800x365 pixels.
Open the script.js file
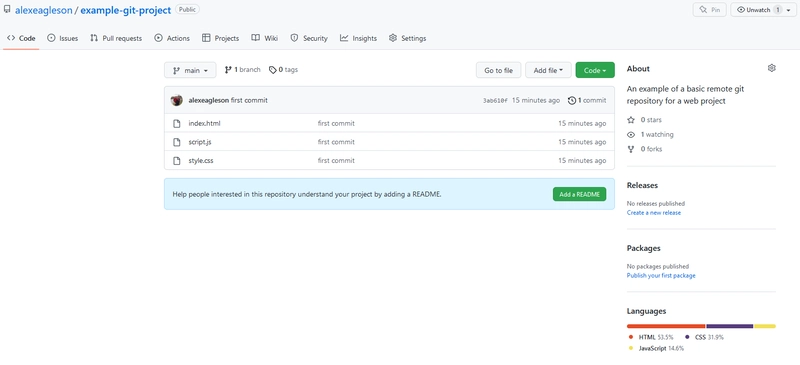(x=199, y=142)
